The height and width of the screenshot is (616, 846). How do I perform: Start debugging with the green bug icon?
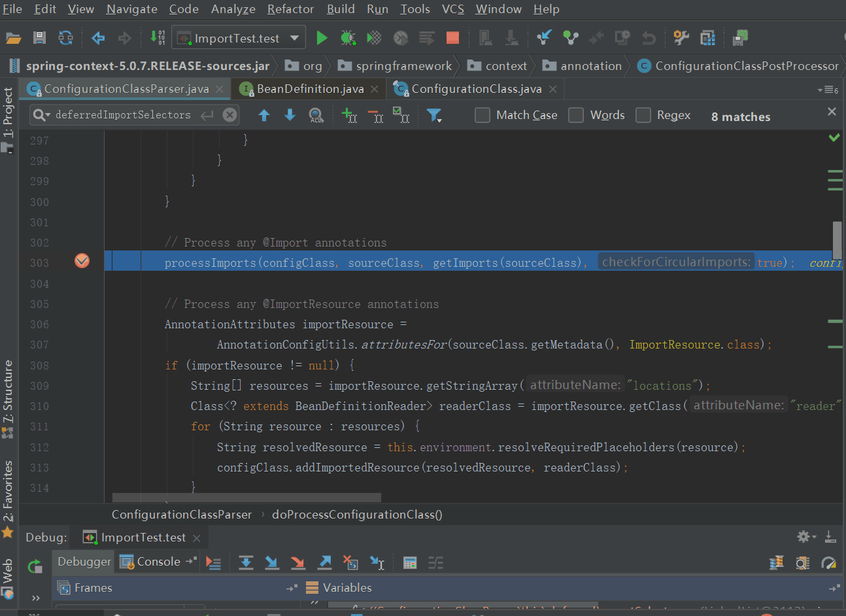click(x=348, y=38)
